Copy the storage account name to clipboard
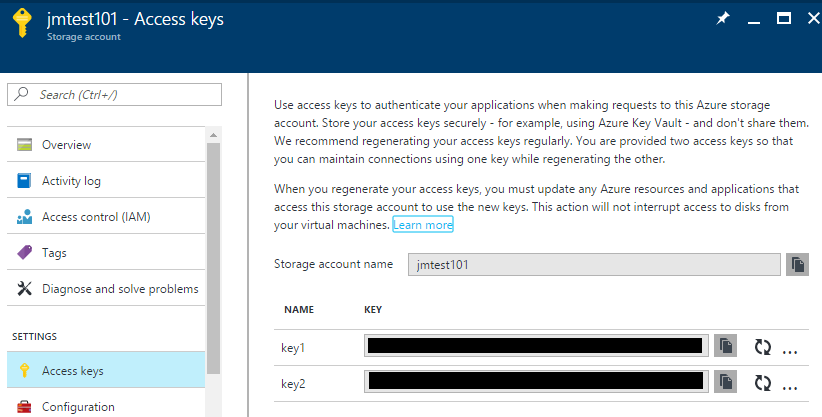 point(797,264)
